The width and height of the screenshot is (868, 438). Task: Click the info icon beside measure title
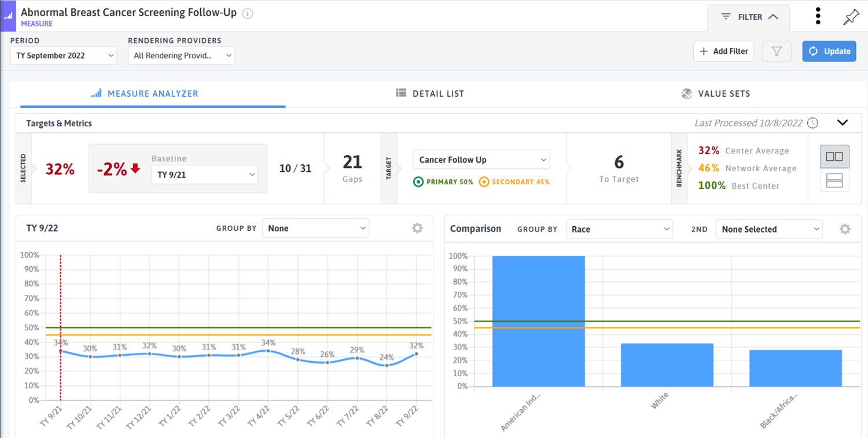click(248, 14)
